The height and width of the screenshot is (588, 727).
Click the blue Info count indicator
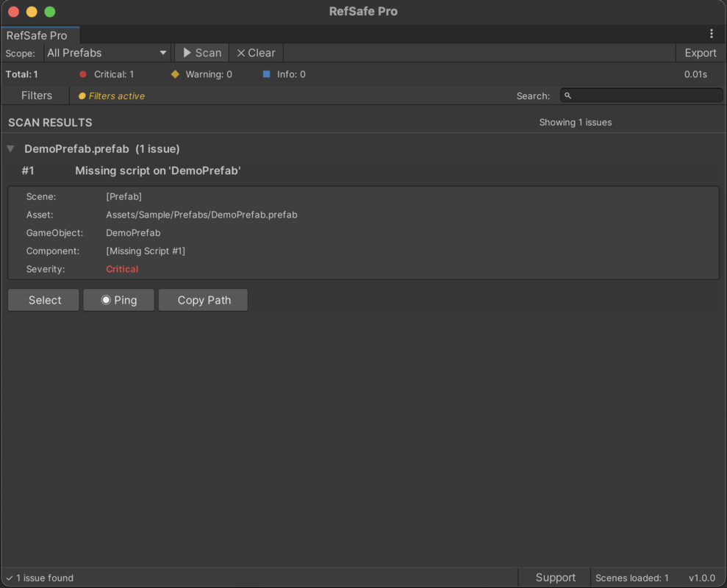click(x=284, y=74)
